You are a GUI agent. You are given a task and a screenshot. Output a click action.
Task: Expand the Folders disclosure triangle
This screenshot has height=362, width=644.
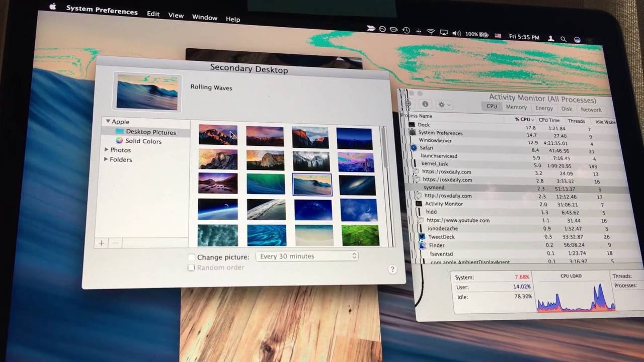[106, 159]
